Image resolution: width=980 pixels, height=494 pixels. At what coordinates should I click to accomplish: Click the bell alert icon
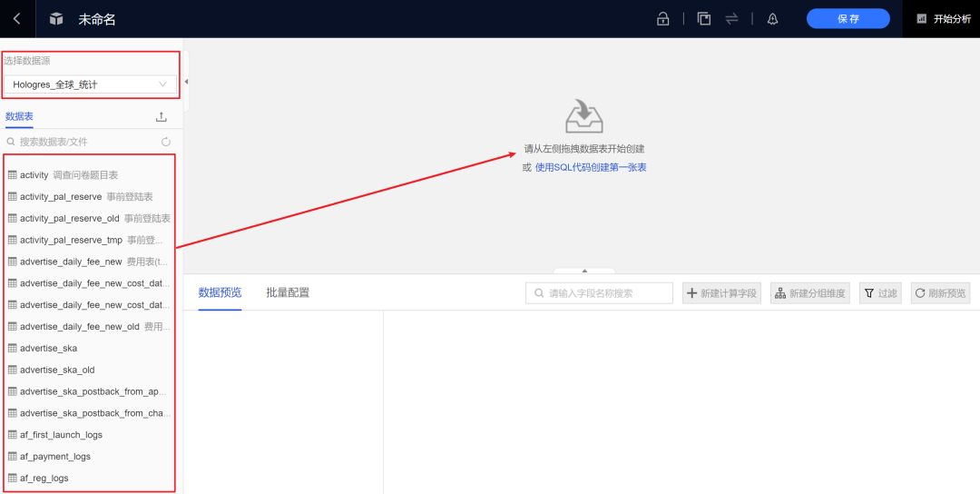pyautogui.click(x=773, y=19)
